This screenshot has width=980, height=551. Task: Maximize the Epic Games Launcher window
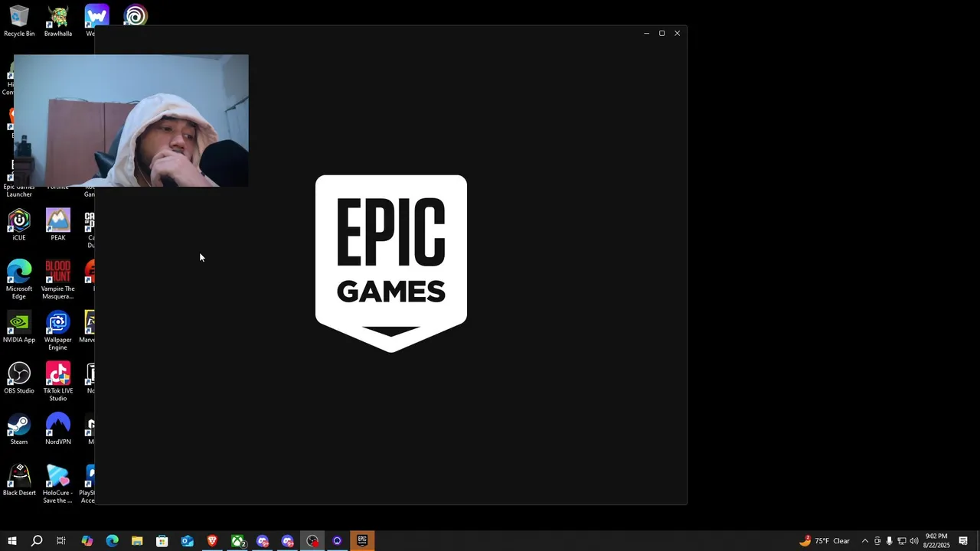[661, 33]
